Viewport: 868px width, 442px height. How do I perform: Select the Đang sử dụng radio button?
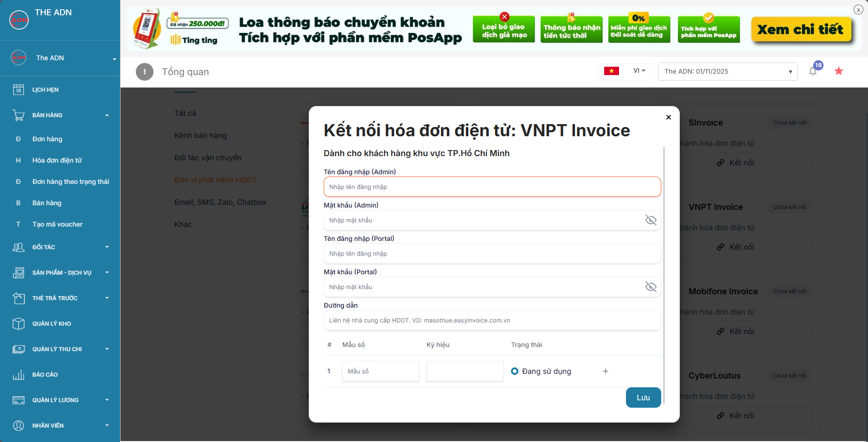515,371
